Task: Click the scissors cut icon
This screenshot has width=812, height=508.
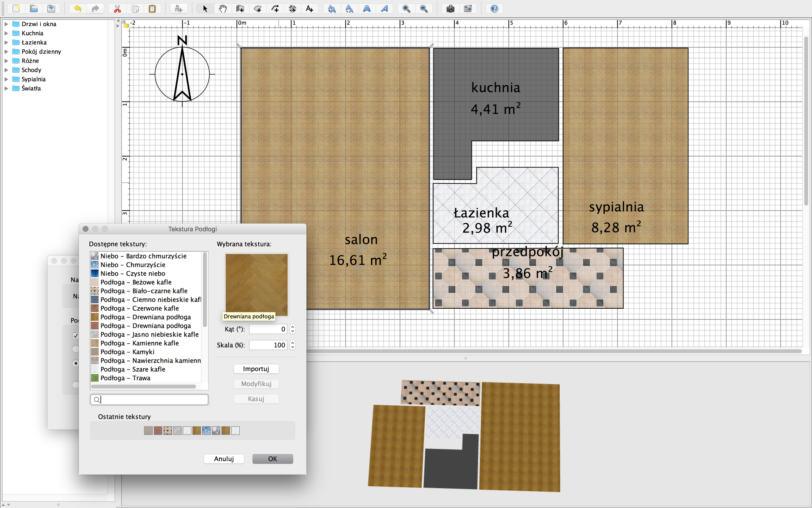Action: pyautogui.click(x=117, y=9)
